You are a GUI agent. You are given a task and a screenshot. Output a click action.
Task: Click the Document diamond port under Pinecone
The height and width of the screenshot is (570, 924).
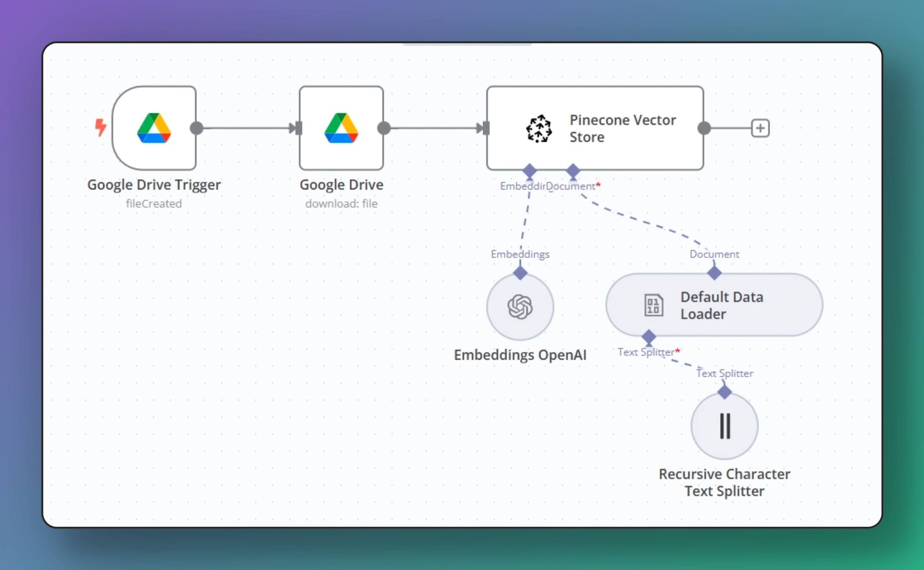coord(573,170)
